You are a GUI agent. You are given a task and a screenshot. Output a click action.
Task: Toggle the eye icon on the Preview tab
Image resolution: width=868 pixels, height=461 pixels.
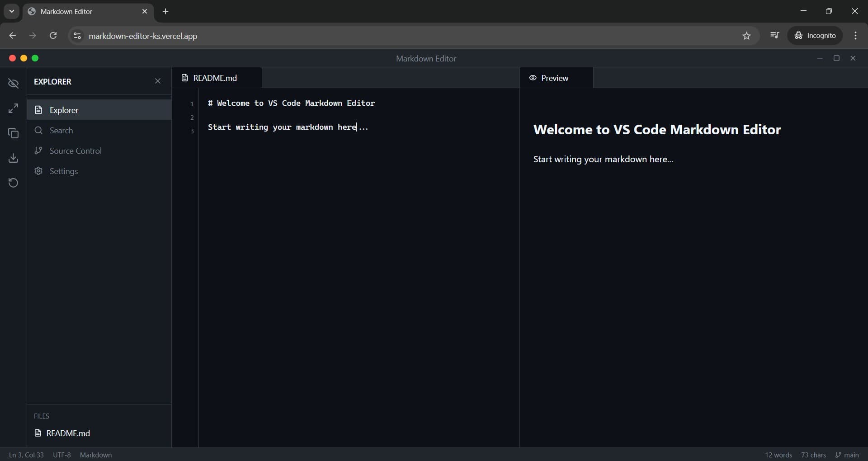533,78
